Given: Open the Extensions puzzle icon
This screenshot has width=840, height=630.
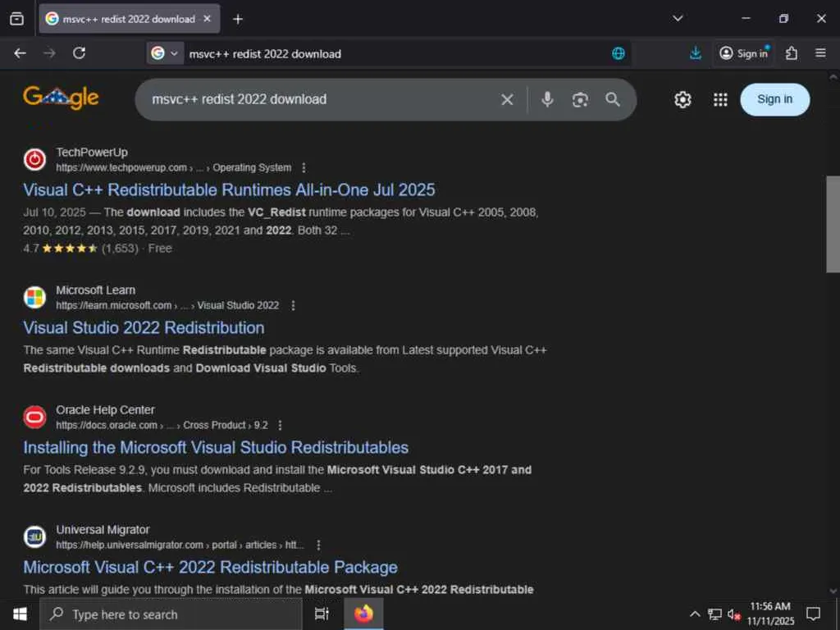Looking at the screenshot, I should point(792,53).
